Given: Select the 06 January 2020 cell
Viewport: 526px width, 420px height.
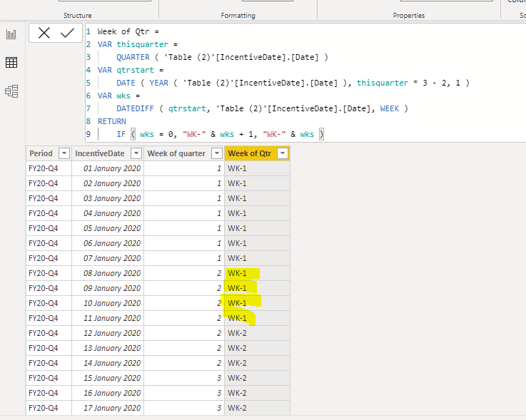Looking at the screenshot, I should [108, 243].
